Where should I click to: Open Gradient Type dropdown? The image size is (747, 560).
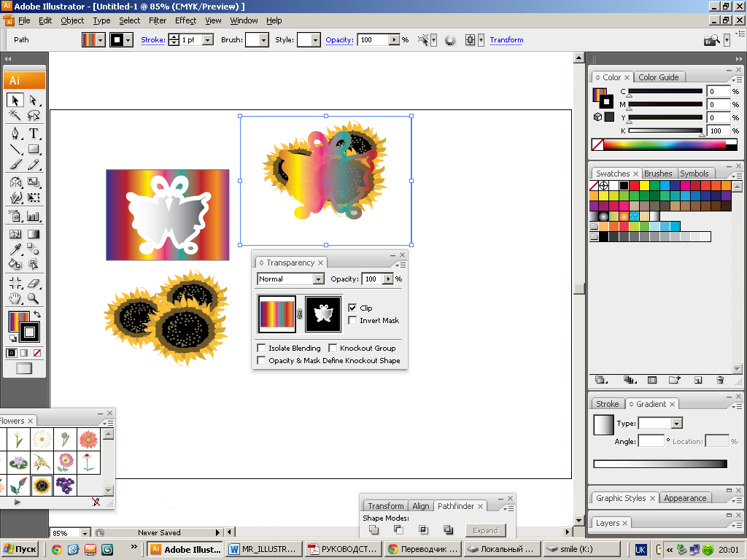click(677, 423)
